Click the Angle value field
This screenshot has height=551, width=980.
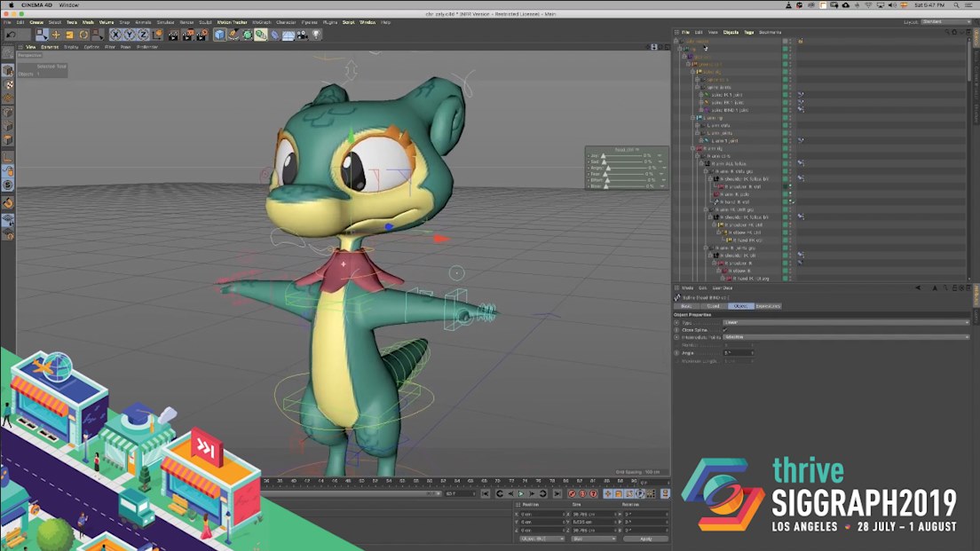(x=739, y=353)
